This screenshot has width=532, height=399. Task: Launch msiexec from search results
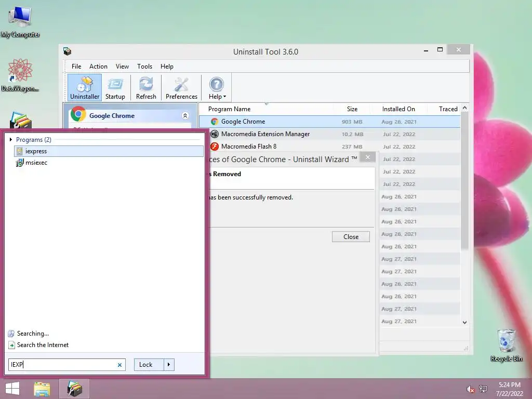(109, 163)
